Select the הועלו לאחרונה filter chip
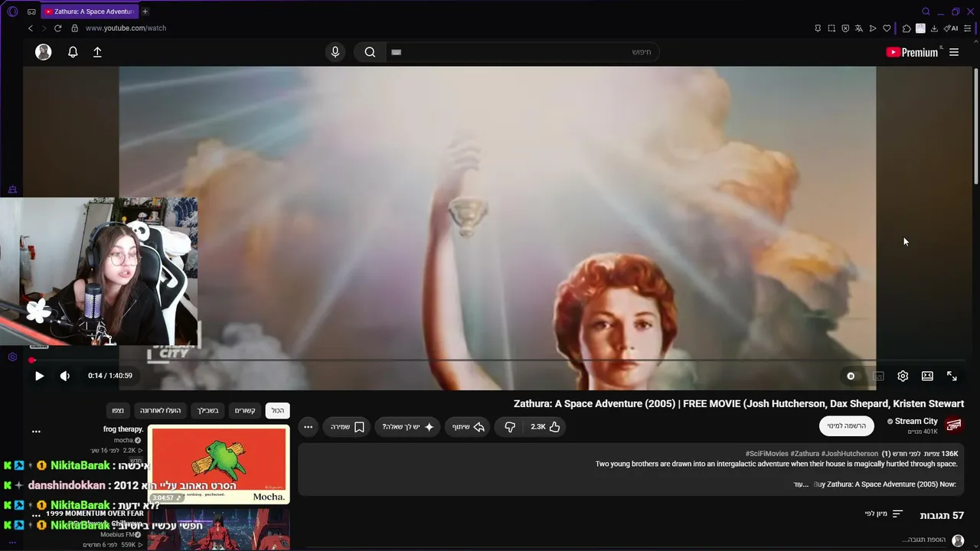980x551 pixels. pyautogui.click(x=160, y=411)
